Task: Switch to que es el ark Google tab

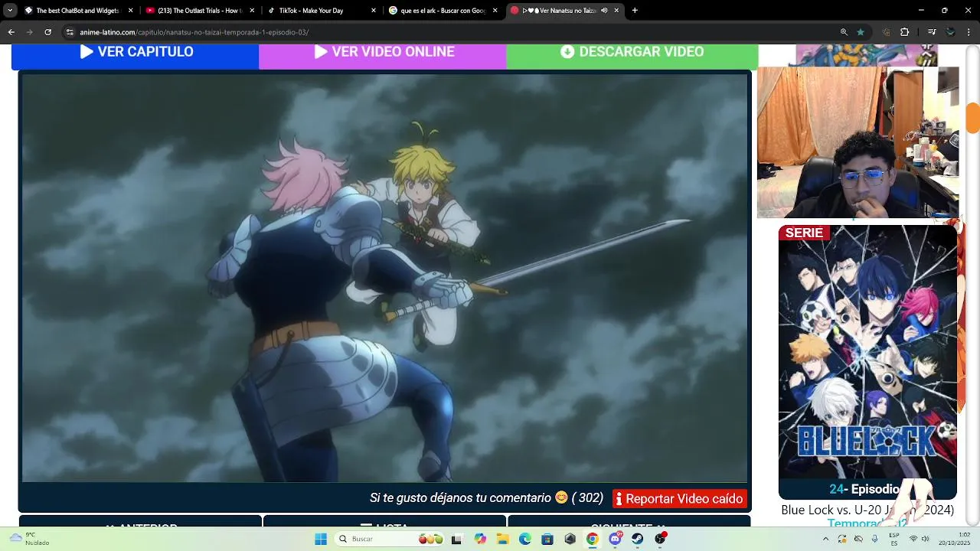Action: pyautogui.click(x=443, y=11)
